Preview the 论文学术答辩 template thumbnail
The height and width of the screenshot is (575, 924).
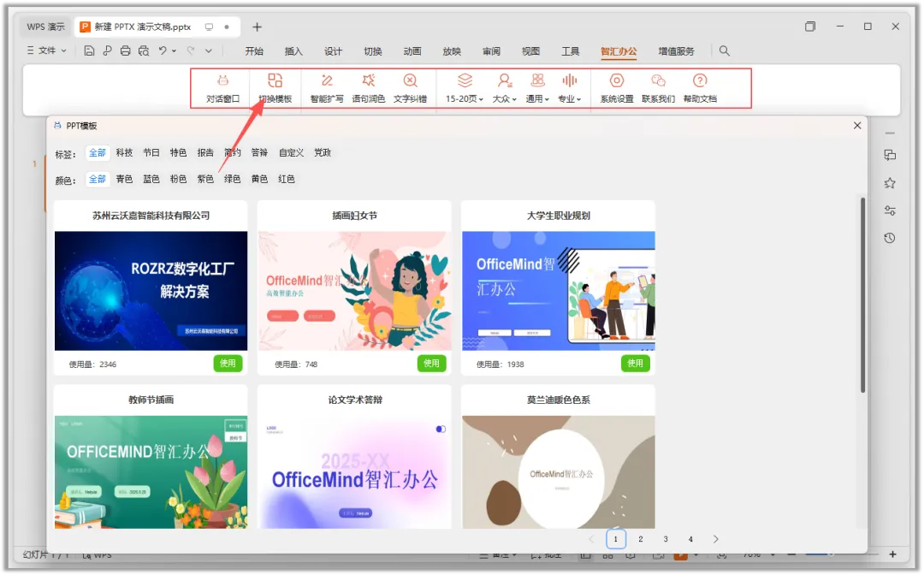[354, 472]
